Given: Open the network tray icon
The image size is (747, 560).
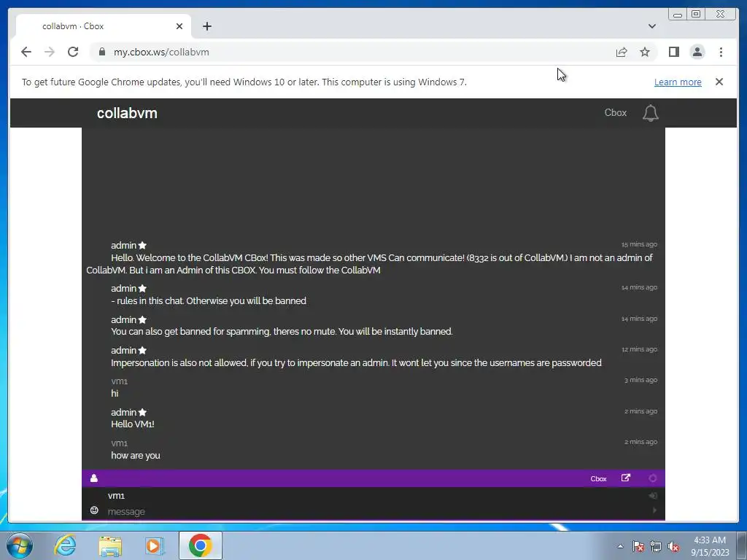Looking at the screenshot, I should [656, 546].
